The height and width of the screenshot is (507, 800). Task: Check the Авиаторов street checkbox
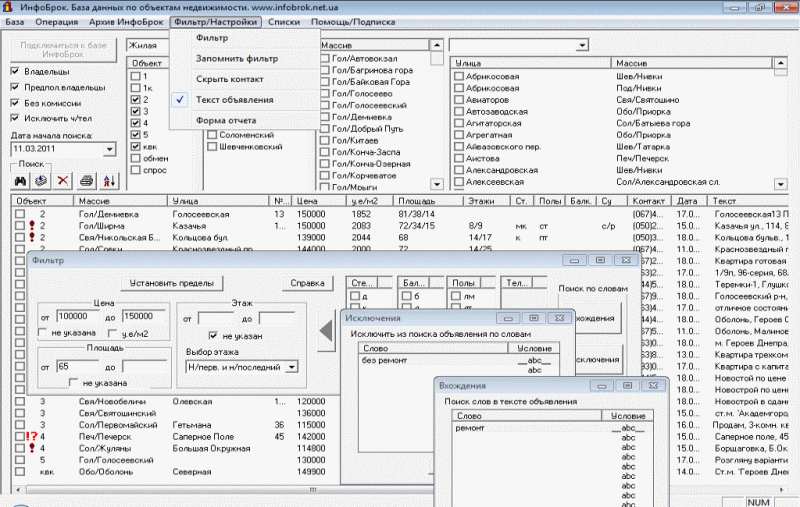pyautogui.click(x=459, y=99)
